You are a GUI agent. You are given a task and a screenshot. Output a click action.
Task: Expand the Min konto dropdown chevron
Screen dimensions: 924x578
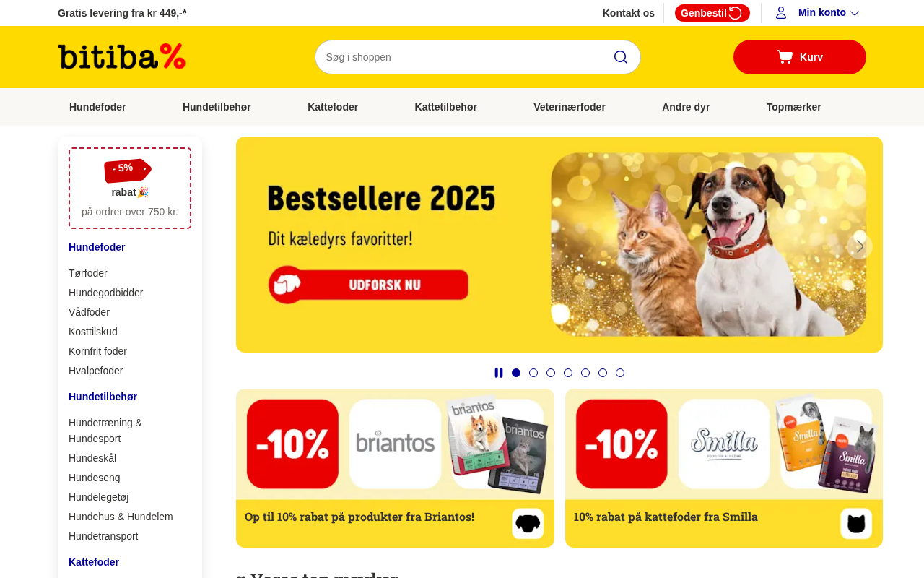point(855,13)
